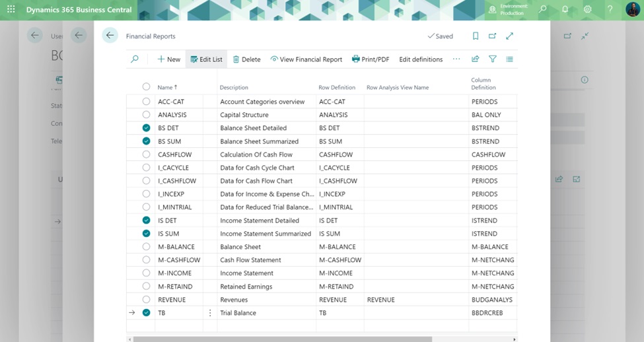Sort by the Name column header
This screenshot has width=644, height=342.
[x=167, y=87]
